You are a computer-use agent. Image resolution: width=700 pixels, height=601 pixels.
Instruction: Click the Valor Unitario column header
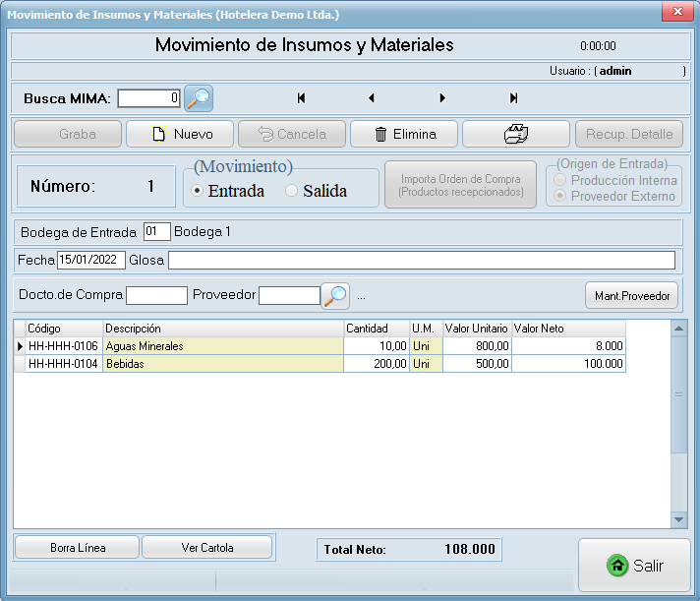[x=477, y=329]
